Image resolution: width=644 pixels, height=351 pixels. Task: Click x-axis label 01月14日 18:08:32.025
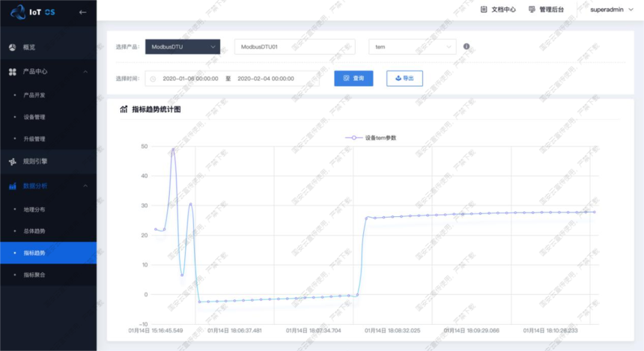click(392, 331)
